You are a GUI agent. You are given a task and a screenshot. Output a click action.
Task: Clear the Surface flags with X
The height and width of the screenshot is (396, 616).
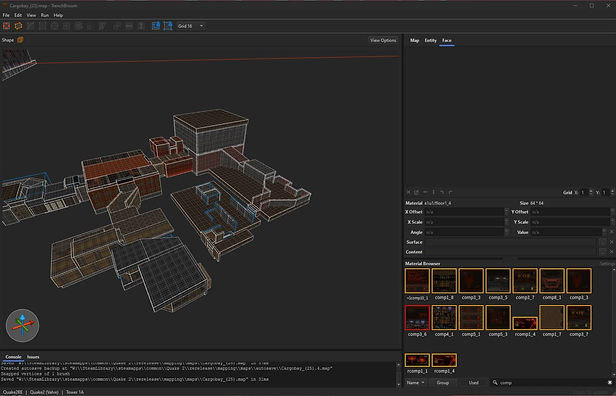[x=611, y=242]
